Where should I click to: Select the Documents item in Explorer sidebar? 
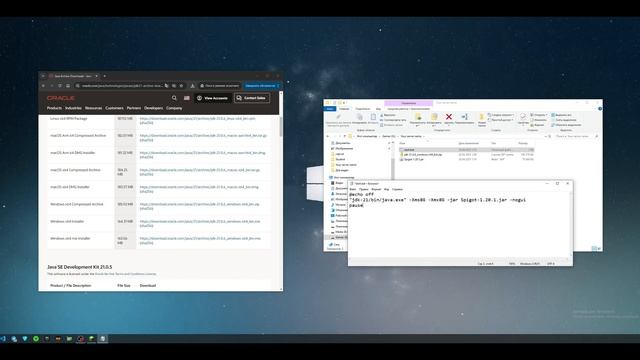tap(342, 143)
